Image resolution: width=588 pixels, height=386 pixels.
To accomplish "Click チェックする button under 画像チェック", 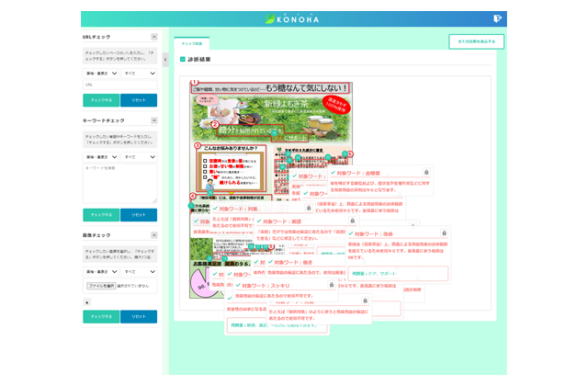I will click(101, 316).
